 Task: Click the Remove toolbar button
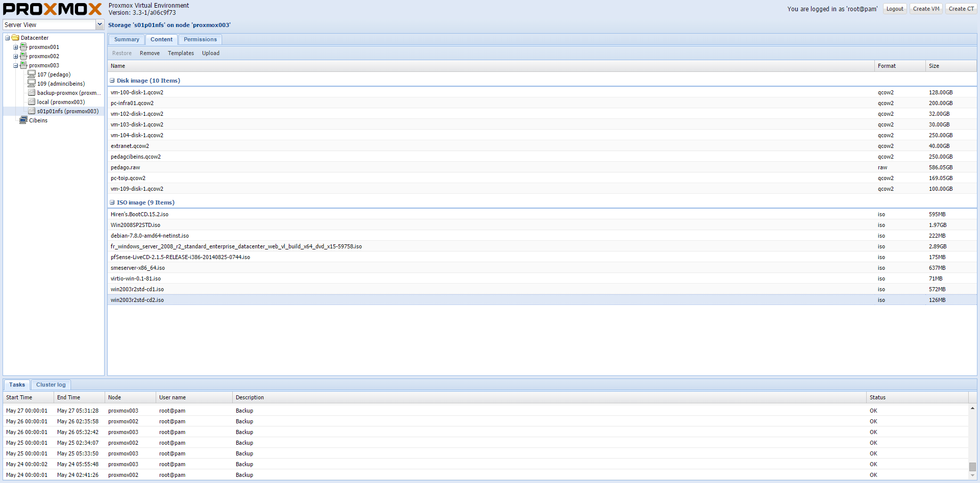pyautogui.click(x=150, y=53)
